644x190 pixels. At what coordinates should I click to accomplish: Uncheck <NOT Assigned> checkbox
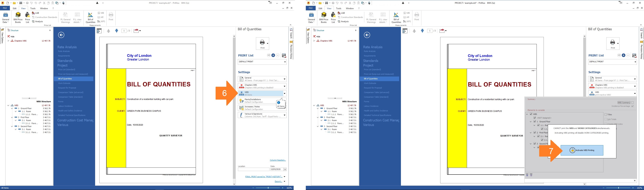point(535,118)
